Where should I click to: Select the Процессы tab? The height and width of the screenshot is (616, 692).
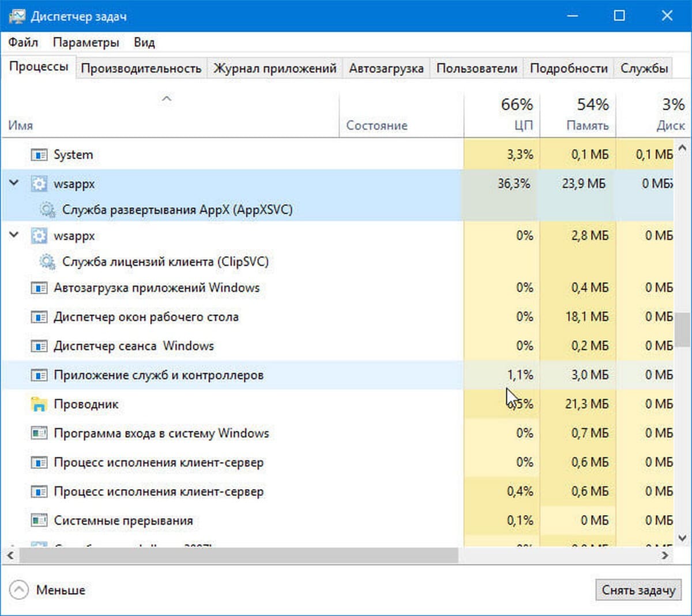click(39, 66)
